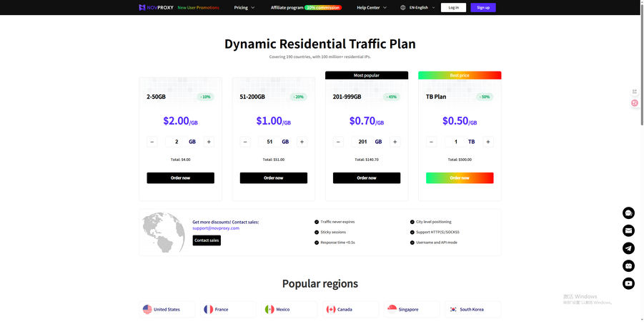Image resolution: width=644 pixels, height=322 pixels.
Task: Increase GB quantity on 2-50GB plan
Action: (x=209, y=142)
